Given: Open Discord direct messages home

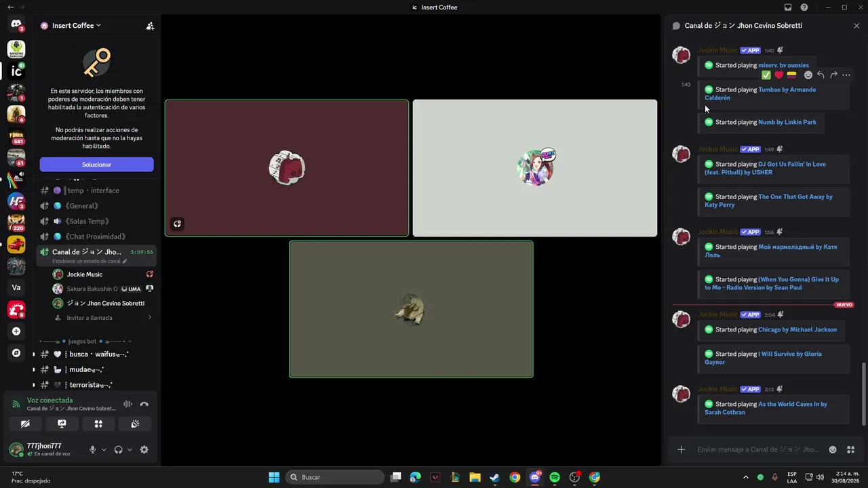Looking at the screenshot, I should [x=16, y=25].
